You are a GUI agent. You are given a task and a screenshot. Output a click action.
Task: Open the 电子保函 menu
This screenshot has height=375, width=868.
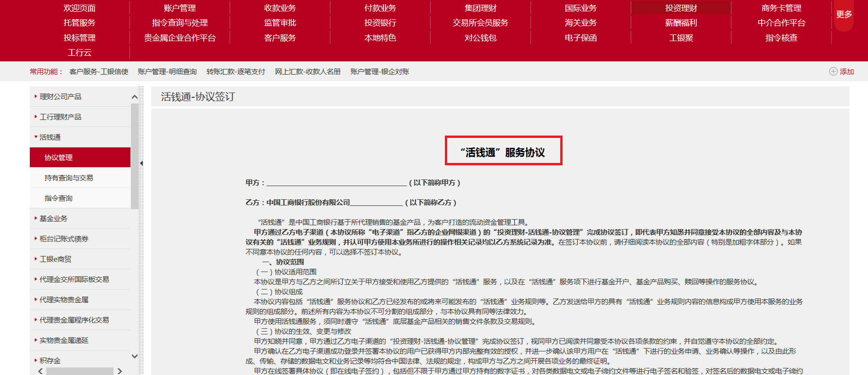point(581,38)
